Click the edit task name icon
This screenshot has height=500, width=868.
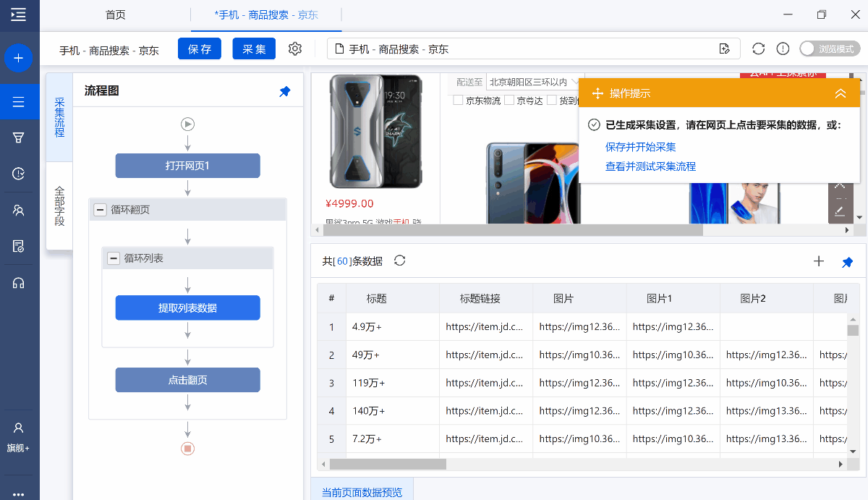click(725, 48)
